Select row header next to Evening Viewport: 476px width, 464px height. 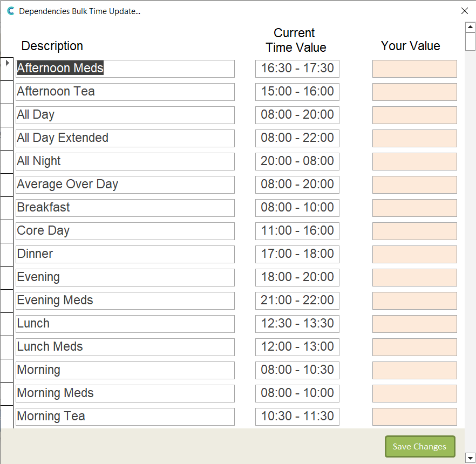[x=7, y=277]
